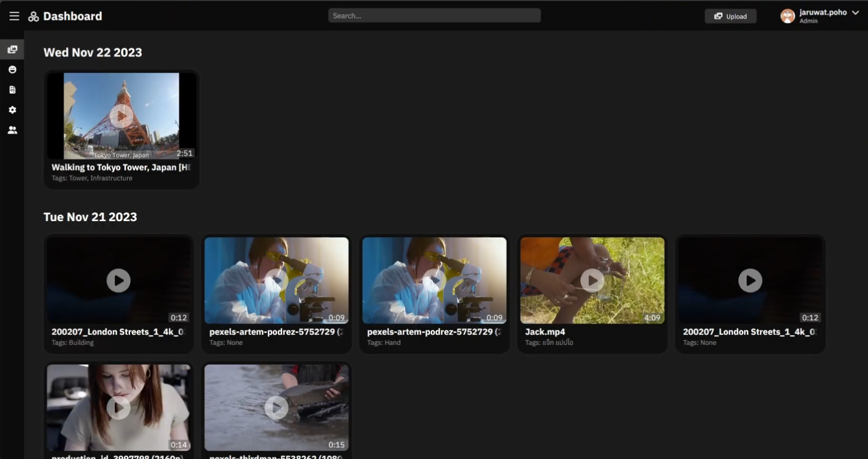Image resolution: width=868 pixels, height=459 pixels.
Task: Open the faces sidebar icon
Action: pos(12,70)
